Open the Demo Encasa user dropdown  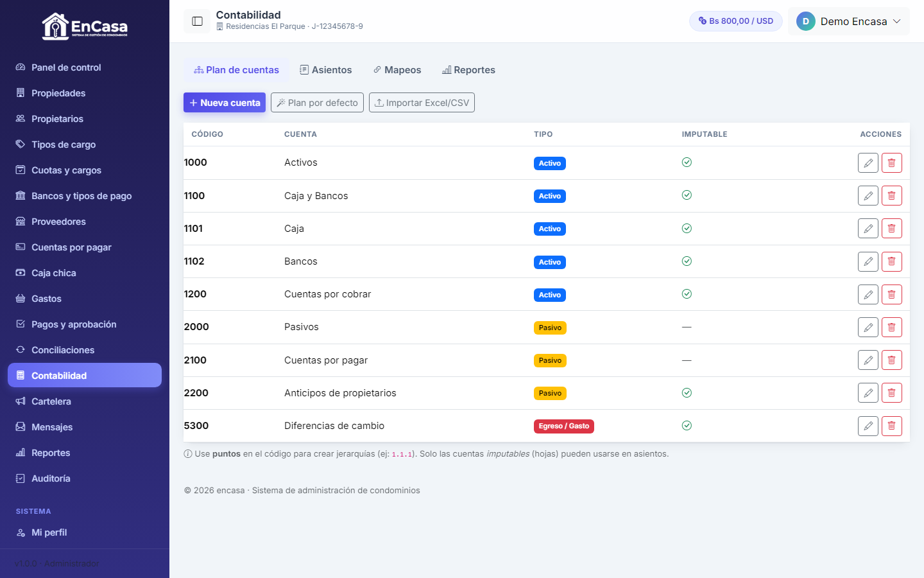click(849, 21)
